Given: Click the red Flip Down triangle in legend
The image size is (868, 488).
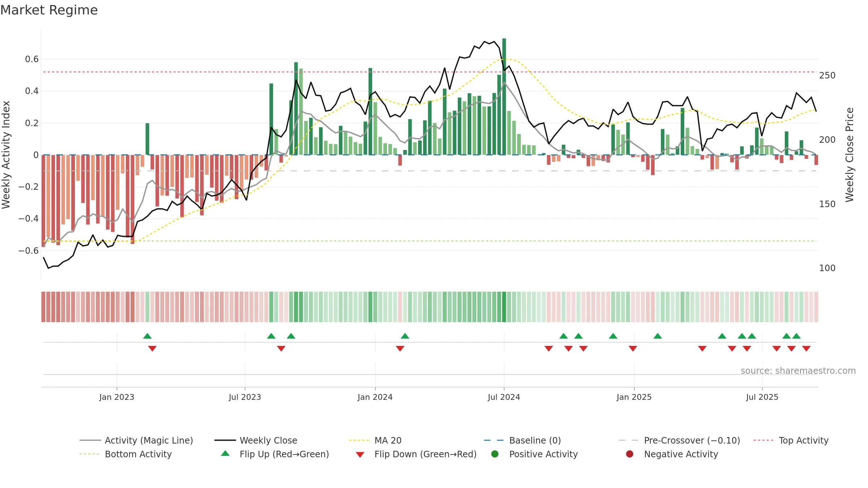Looking at the screenshot, I should [x=360, y=455].
